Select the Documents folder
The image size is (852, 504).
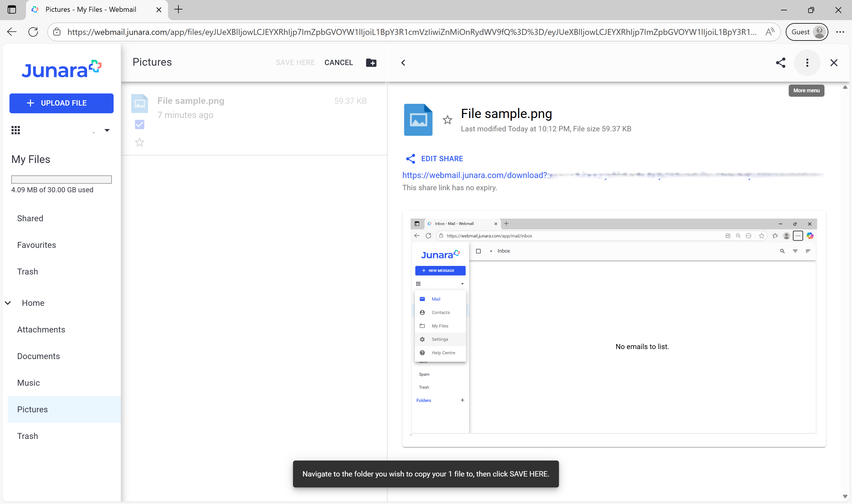click(x=38, y=356)
